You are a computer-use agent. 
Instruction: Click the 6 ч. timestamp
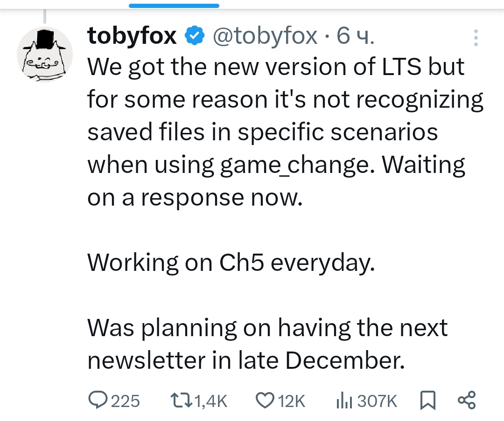(355, 35)
